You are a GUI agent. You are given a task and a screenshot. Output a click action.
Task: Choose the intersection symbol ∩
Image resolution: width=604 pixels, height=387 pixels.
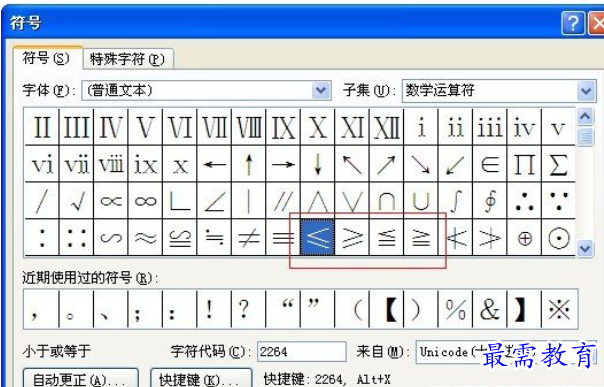click(386, 201)
